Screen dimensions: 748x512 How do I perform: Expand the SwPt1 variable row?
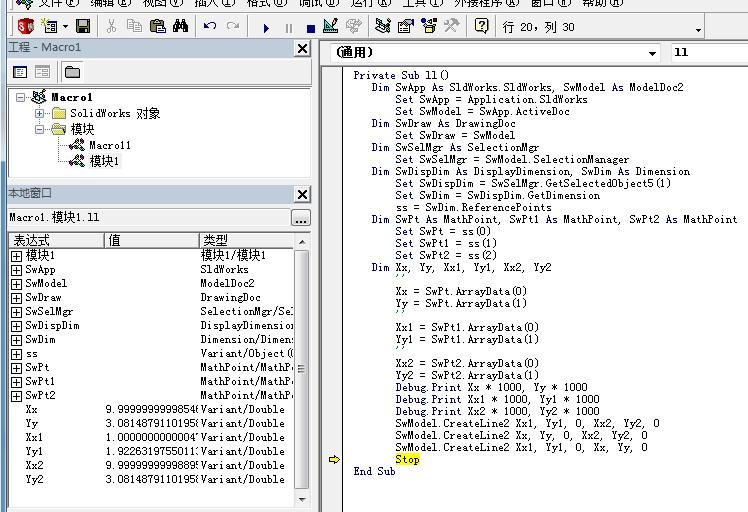[16, 382]
